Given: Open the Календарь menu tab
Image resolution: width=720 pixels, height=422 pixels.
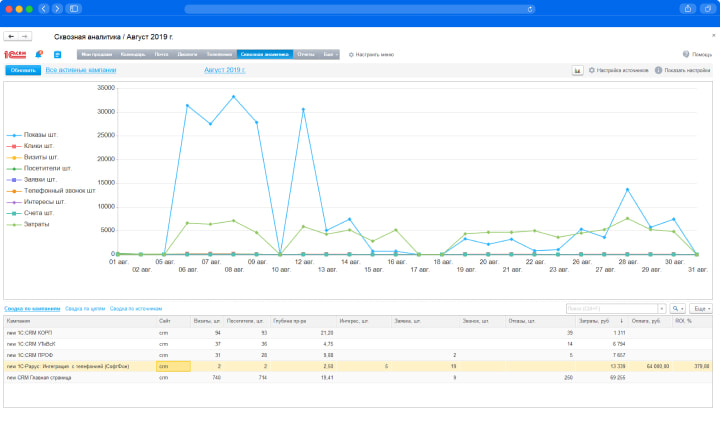Looking at the screenshot, I should coord(133,54).
